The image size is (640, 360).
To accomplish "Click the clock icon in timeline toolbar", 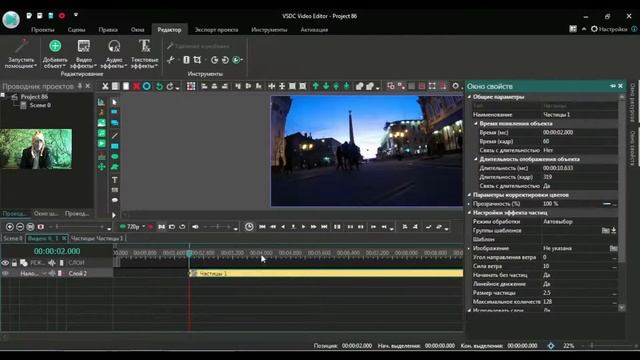I will 249,227.
